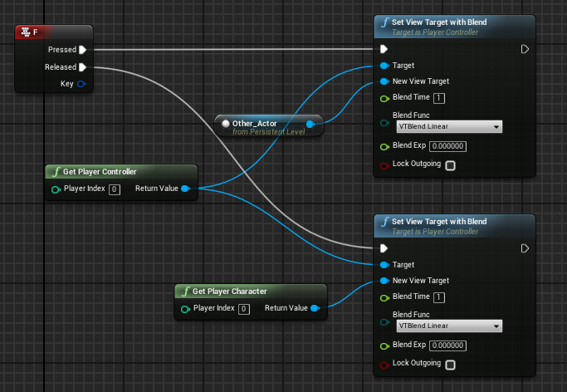
Task: Click lower node's New View Target pin
Action: coord(384,281)
